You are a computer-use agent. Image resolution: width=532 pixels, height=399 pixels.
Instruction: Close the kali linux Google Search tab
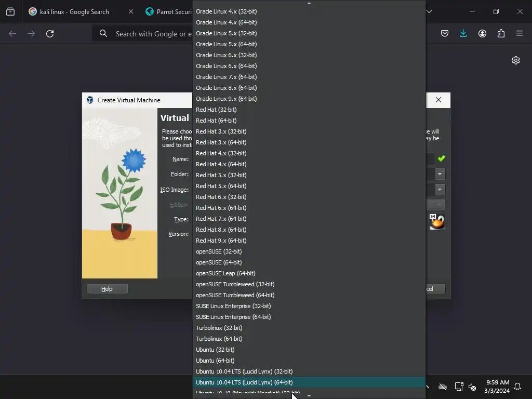pyautogui.click(x=131, y=11)
